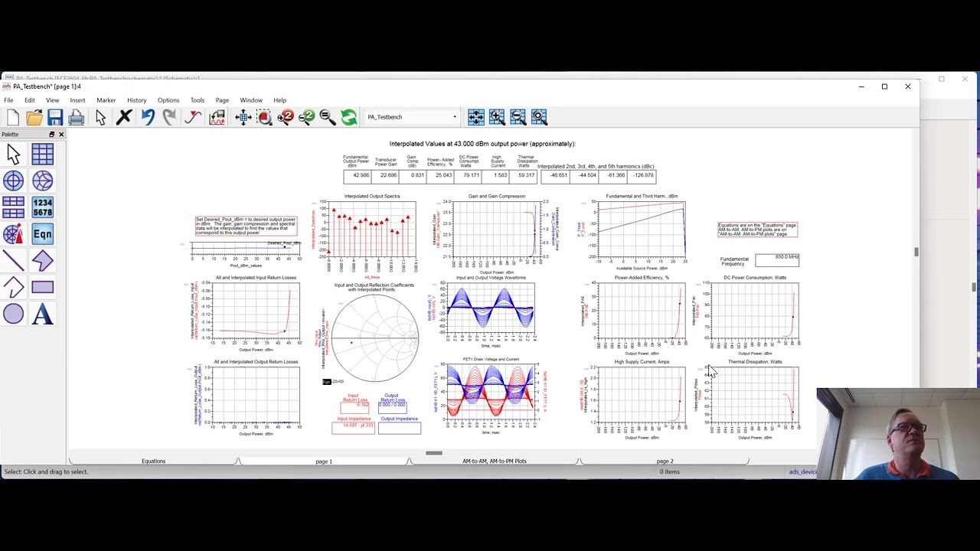Select the rectangular plot palette tool
Viewport: 980px width, 551px height.
(x=42, y=154)
